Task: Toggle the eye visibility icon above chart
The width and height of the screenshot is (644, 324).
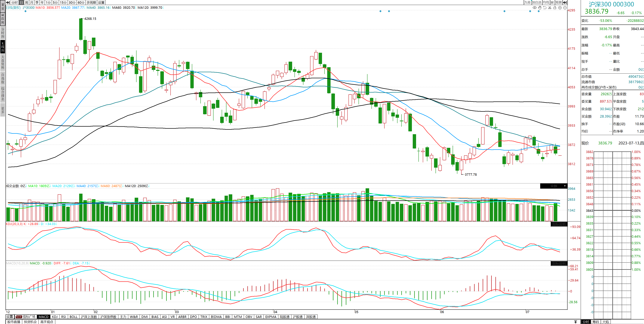Action: coord(534,8)
